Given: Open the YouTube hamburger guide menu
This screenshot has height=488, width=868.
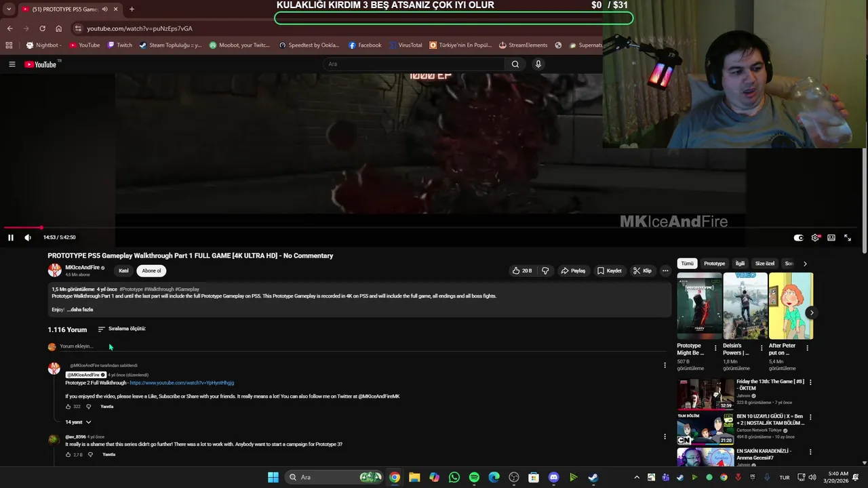Looking at the screenshot, I should coord(12,64).
